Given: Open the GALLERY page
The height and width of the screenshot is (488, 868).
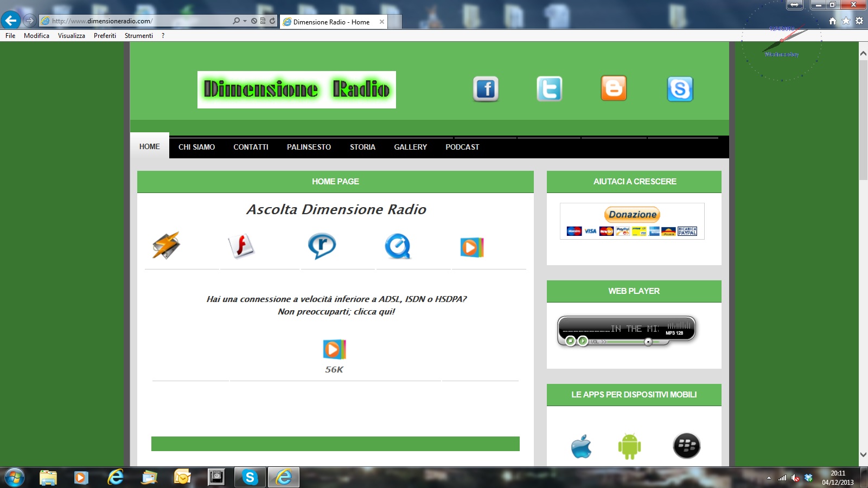Looking at the screenshot, I should coord(411,147).
